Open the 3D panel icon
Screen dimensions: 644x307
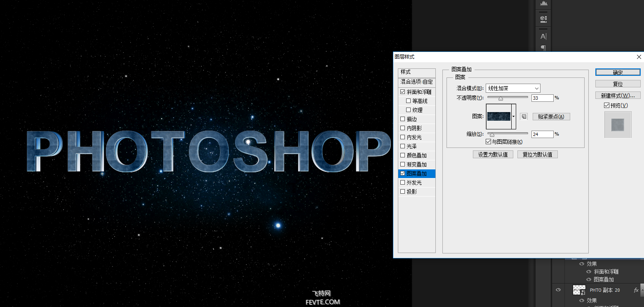[x=543, y=19]
